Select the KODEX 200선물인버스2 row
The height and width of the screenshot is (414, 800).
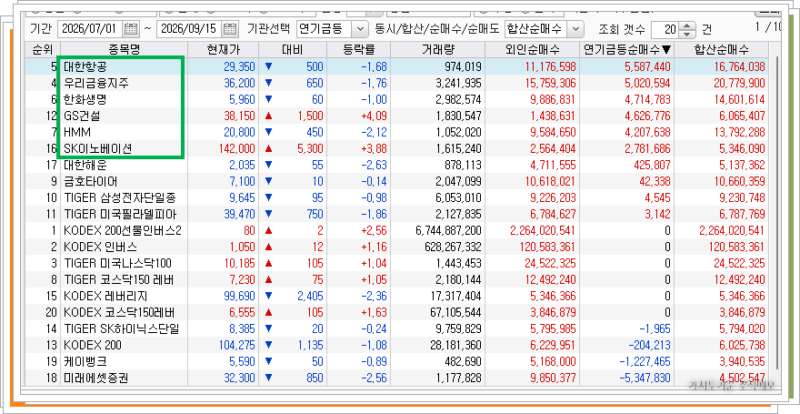[397, 231]
